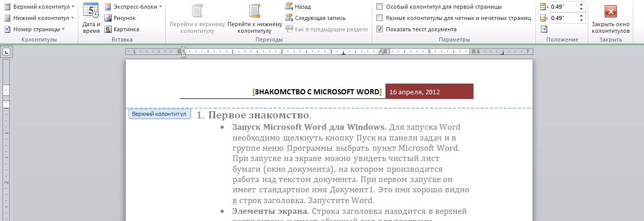Open the Верхний колонтитул dropdown in ribbon
Viewport: 644px width, 221px height.
[39, 7]
